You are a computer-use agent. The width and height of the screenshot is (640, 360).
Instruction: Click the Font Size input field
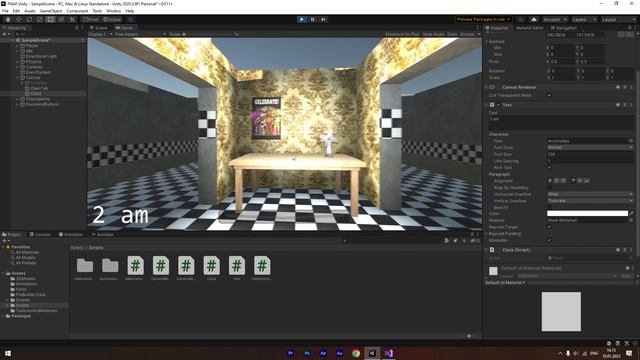(590, 154)
